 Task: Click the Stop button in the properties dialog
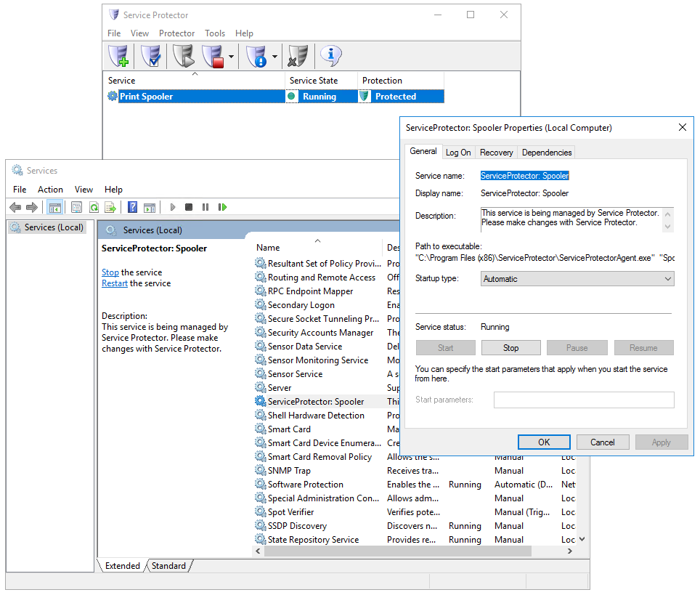coord(510,347)
